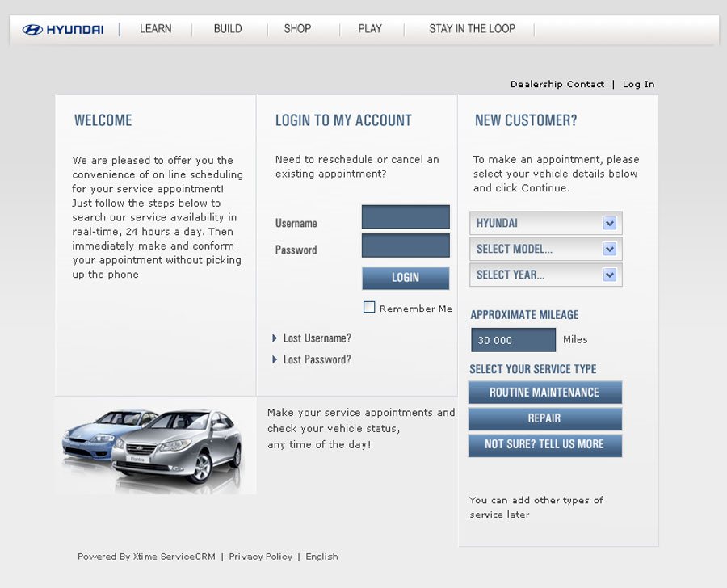Open the Select Year dropdown
Image resolution: width=727 pixels, height=588 pixels.
tap(545, 275)
